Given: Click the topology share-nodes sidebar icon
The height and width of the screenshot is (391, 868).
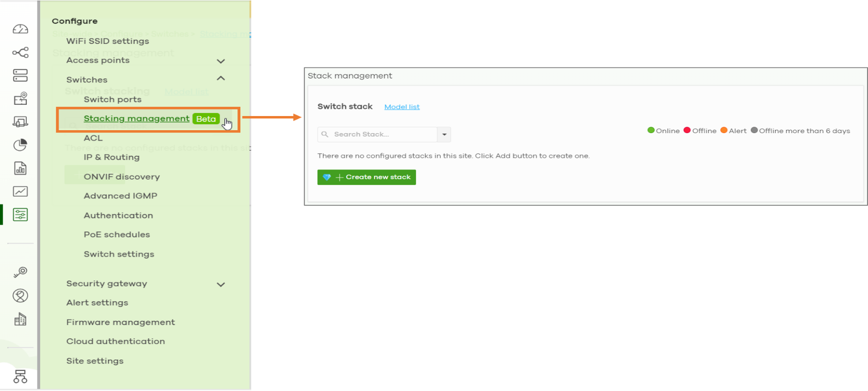Looking at the screenshot, I should click(x=20, y=52).
